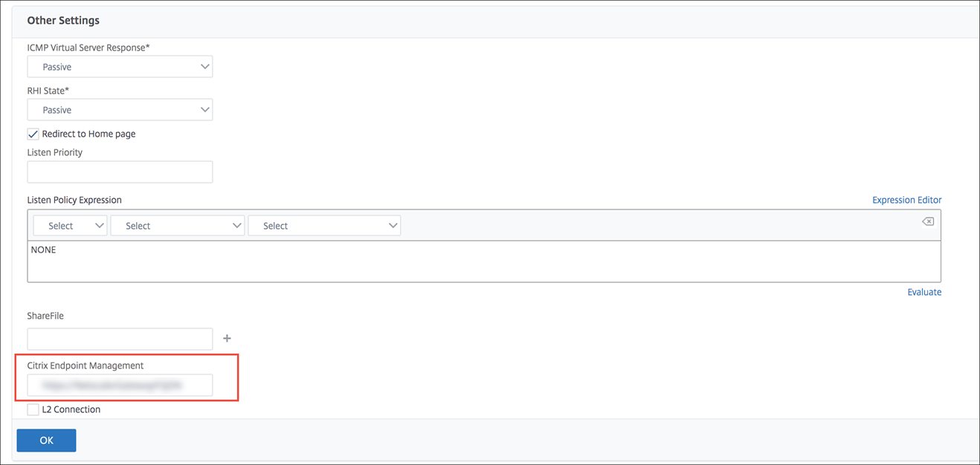
Task: Click the ICMP Virtual Server Response dropdown arrow
Action: point(205,67)
